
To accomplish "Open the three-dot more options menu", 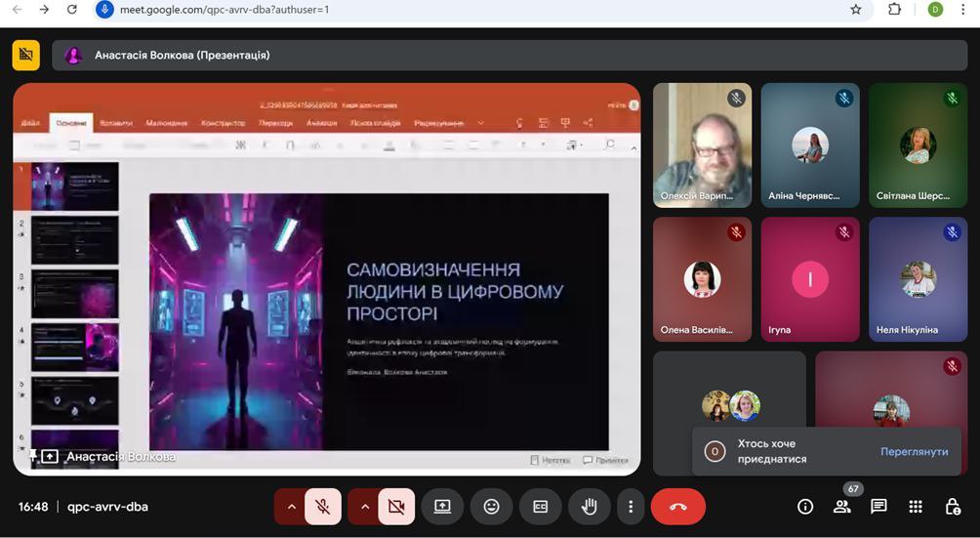I will [x=631, y=507].
